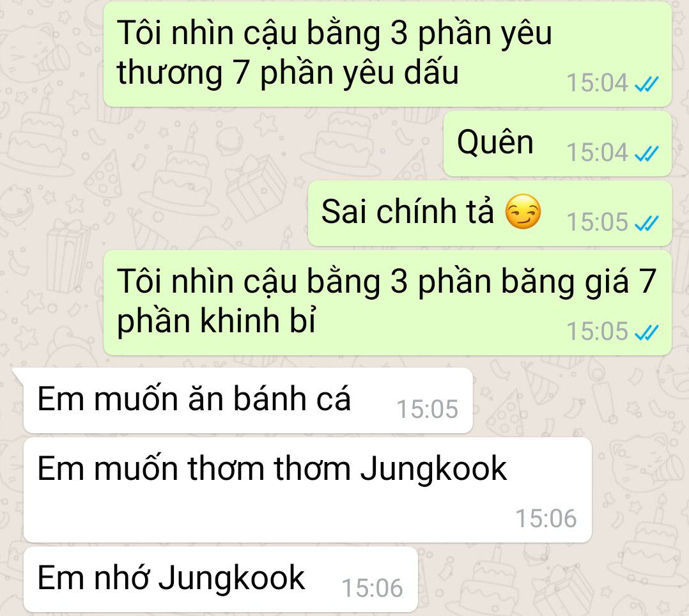
Task: Click the smirking face emoji after 'Sai chính tả'
Action: point(522,212)
